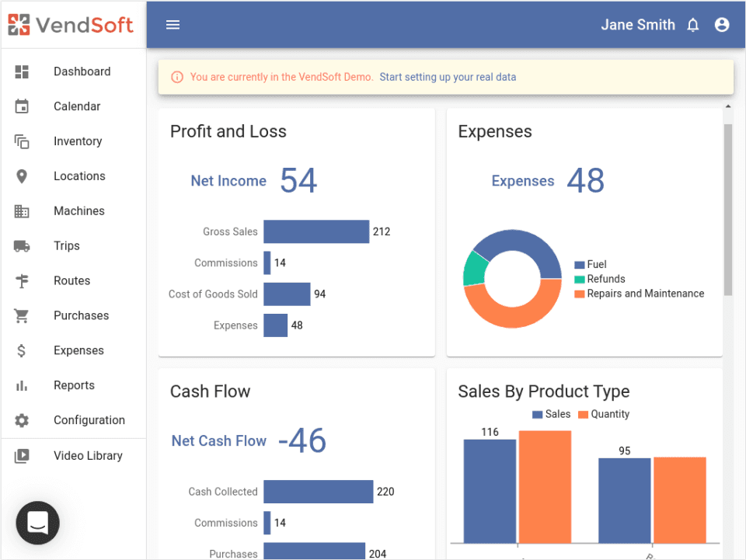Open the Video Library menu item
The width and height of the screenshot is (746, 560).
click(88, 456)
